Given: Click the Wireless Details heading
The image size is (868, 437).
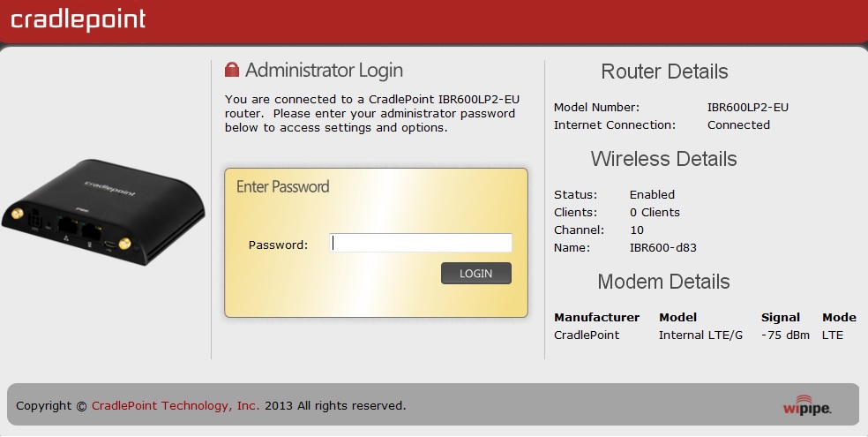Looking at the screenshot, I should (663, 160).
